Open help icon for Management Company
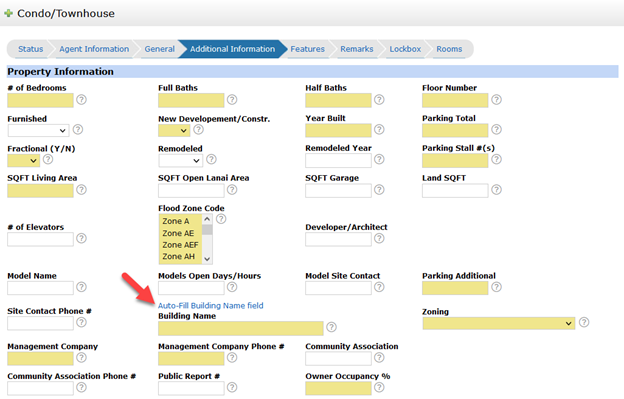The width and height of the screenshot is (624, 399). tap(82, 357)
